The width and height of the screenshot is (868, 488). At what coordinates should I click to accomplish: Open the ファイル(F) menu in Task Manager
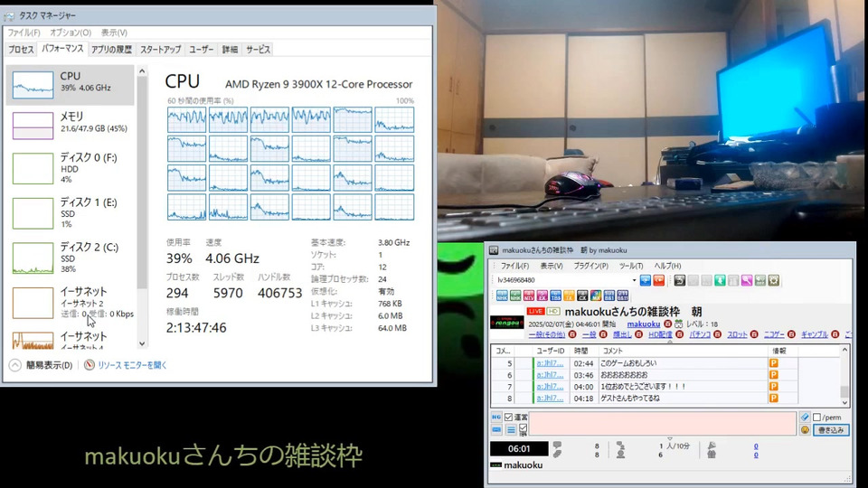click(x=24, y=33)
